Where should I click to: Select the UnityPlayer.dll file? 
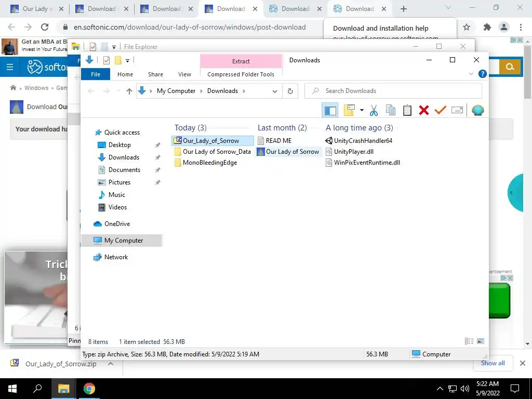pyautogui.click(x=353, y=152)
